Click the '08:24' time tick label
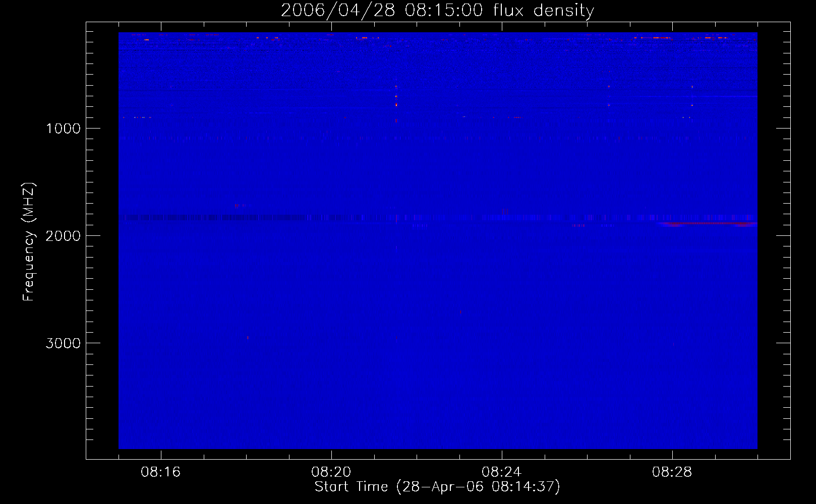Screen dimensions: 816x504 502,472
